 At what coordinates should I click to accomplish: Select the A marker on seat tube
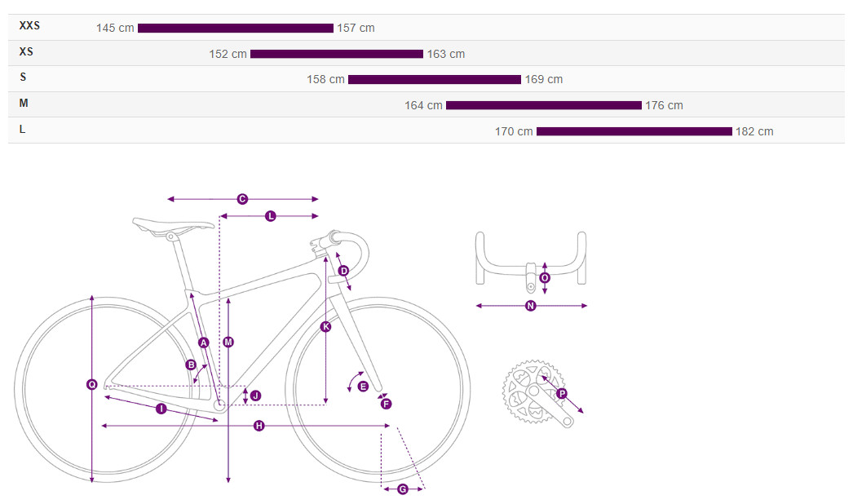[204, 343]
